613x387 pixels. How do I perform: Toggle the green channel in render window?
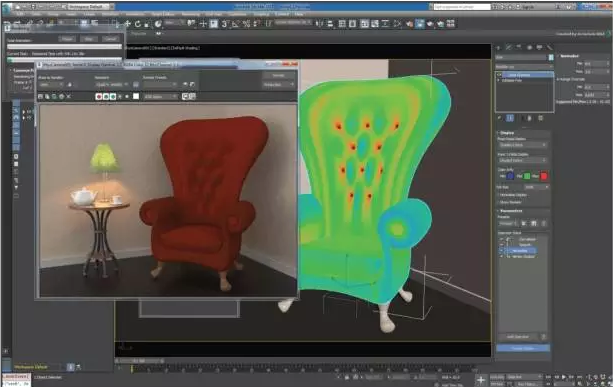106,96
